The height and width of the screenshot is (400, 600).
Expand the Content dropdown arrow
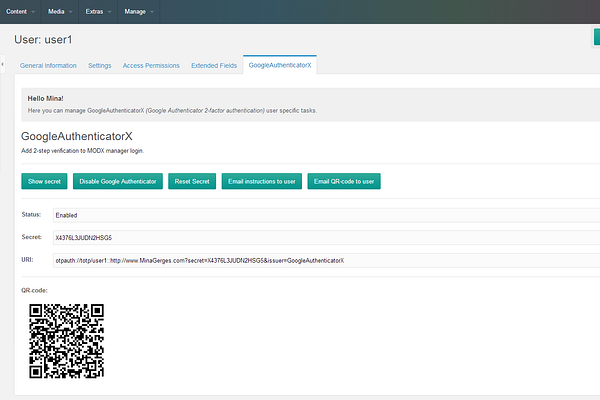33,12
